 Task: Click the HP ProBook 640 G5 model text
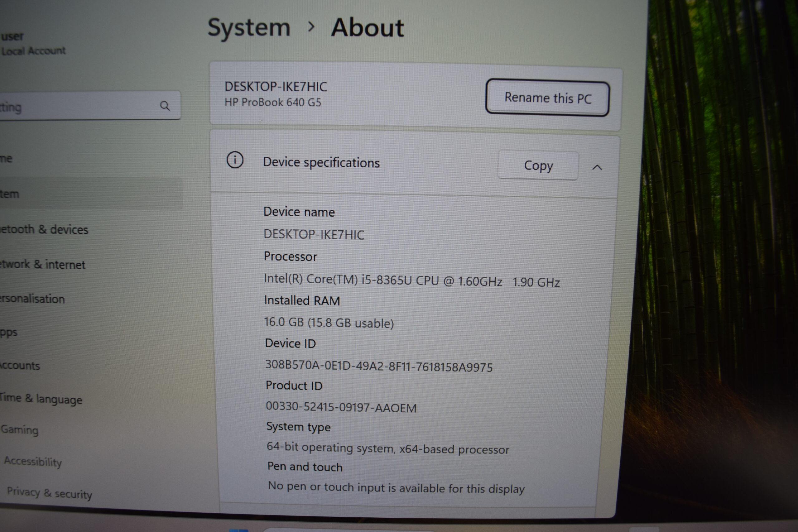click(273, 102)
